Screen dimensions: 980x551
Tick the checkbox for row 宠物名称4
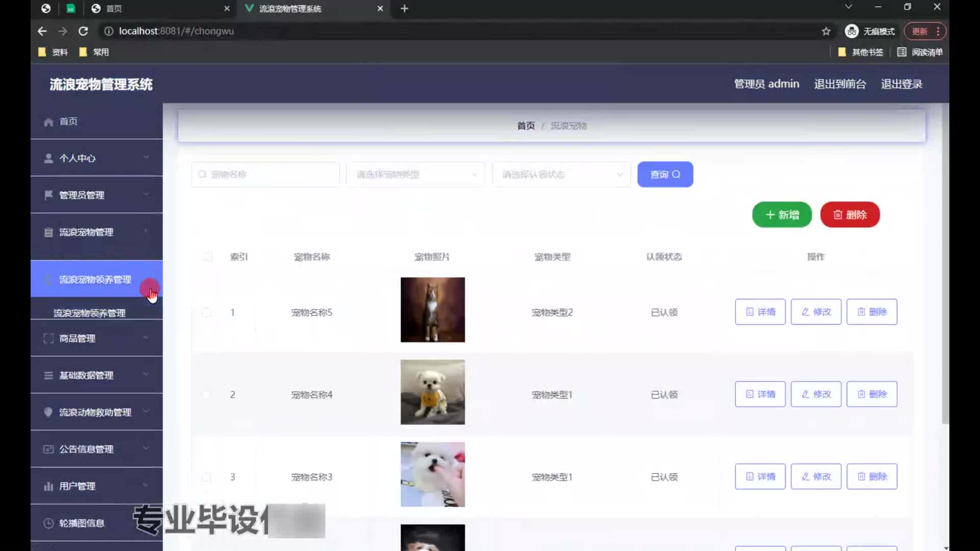206,394
